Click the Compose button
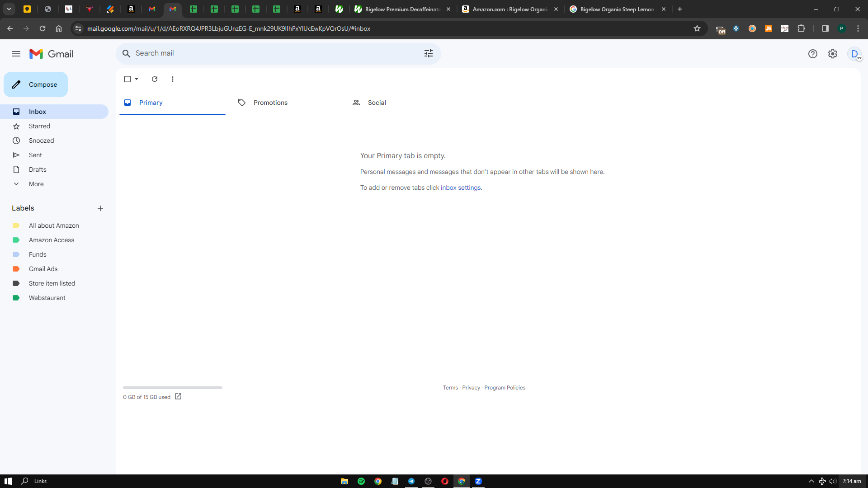Viewport: 868px width, 488px height. (36, 84)
